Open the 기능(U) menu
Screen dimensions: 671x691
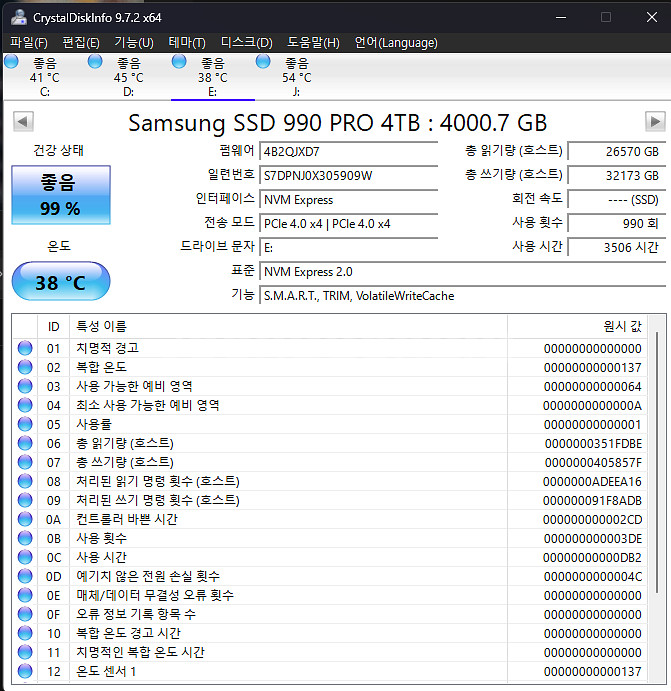point(134,42)
